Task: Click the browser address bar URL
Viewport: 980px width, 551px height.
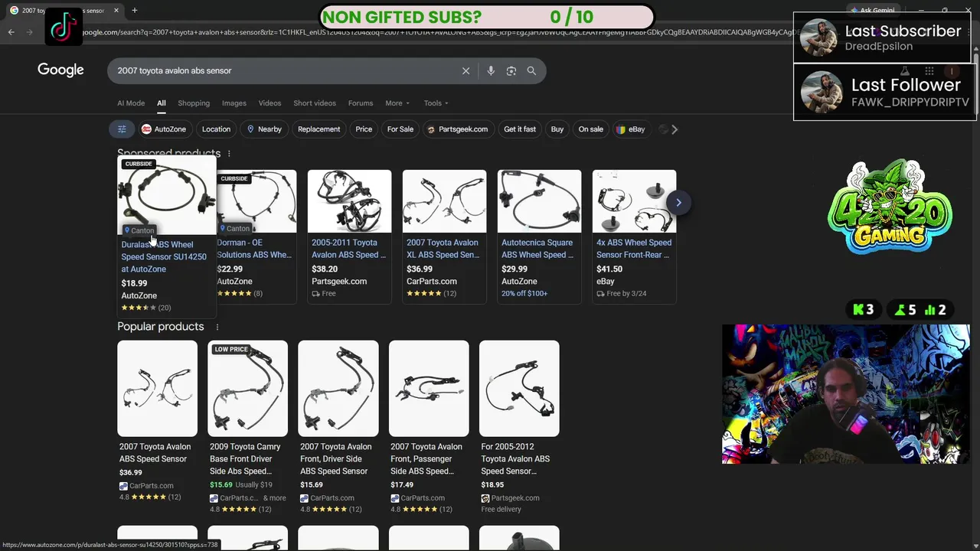Action: click(436, 32)
